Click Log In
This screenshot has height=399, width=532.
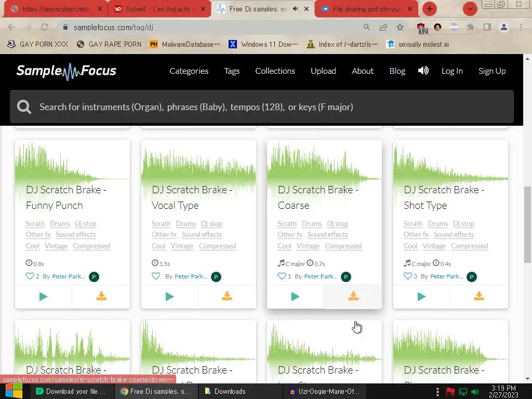coord(452,71)
